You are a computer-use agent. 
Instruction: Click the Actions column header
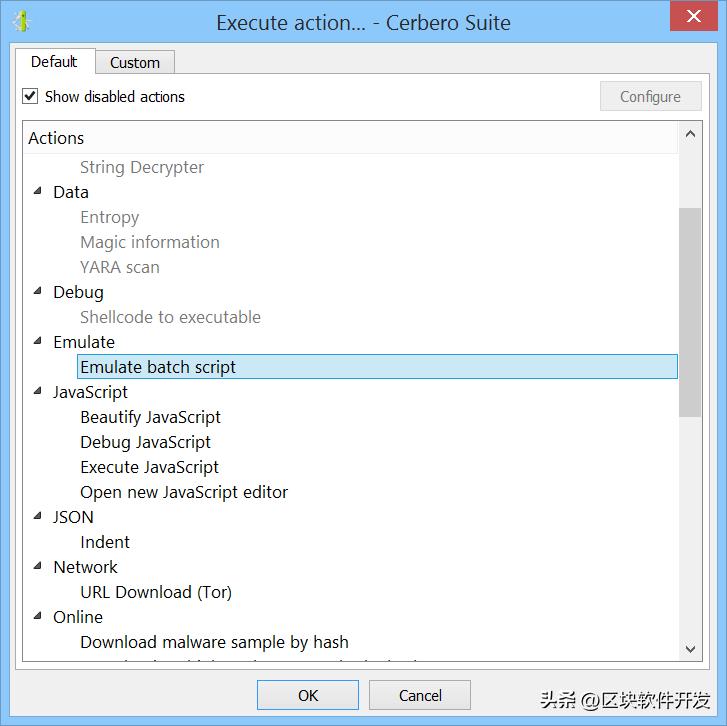351,138
